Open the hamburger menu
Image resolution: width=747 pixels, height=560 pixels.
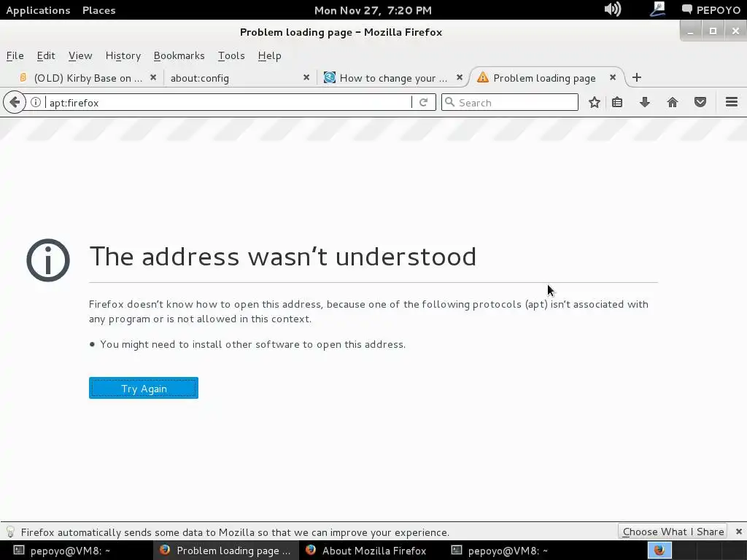(x=732, y=102)
